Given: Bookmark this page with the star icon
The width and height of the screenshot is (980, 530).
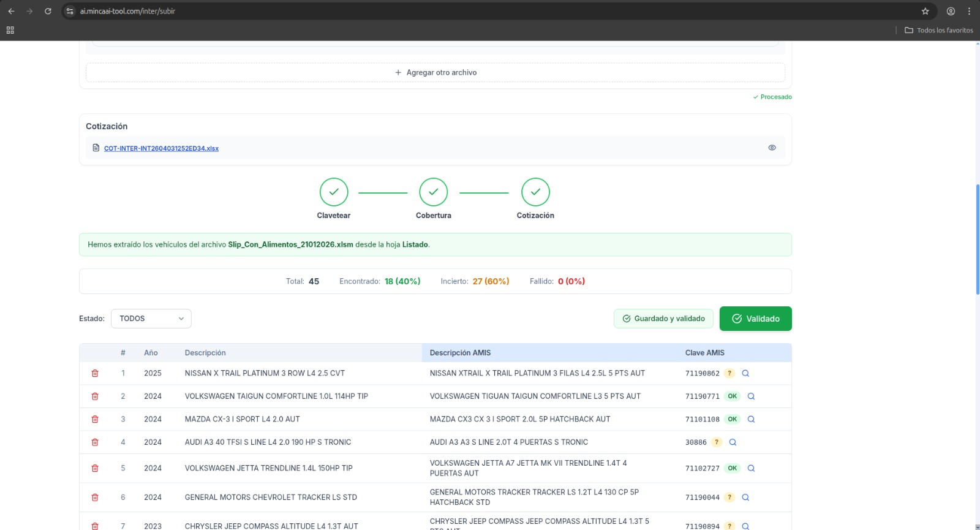Looking at the screenshot, I should click(925, 11).
